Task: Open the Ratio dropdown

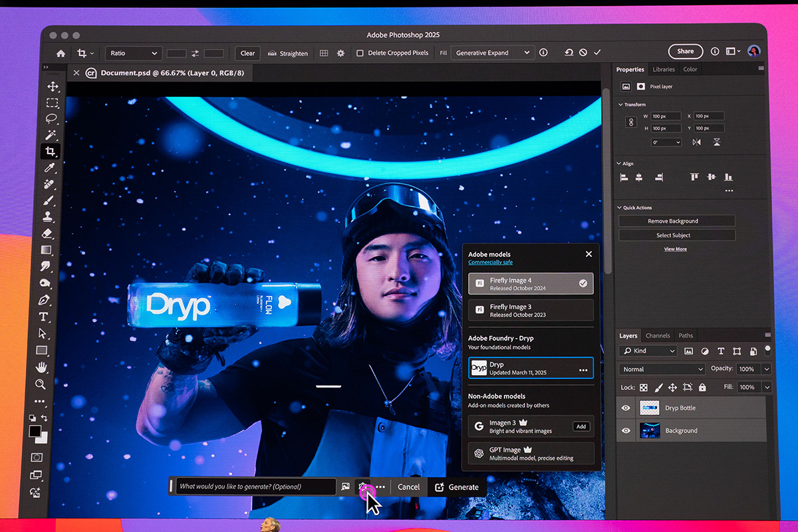Action: pos(134,53)
